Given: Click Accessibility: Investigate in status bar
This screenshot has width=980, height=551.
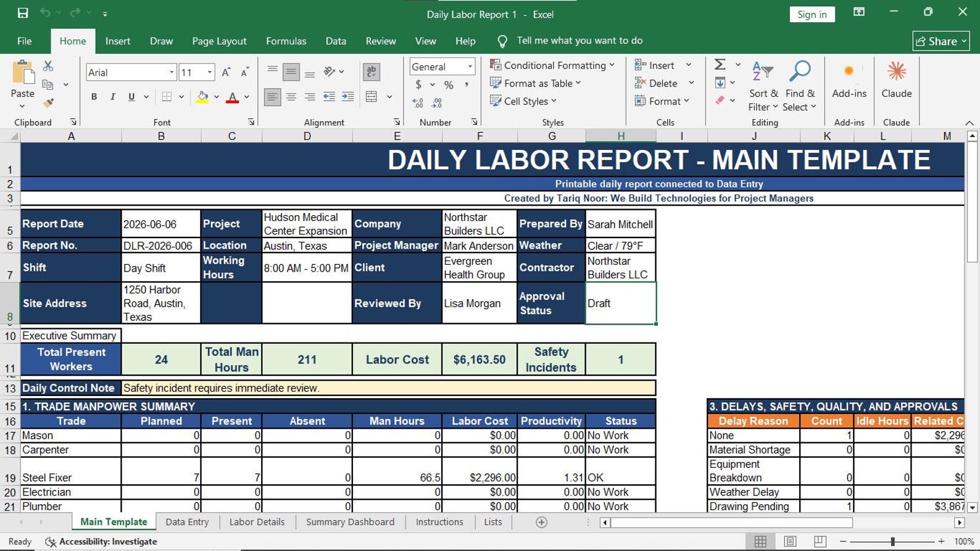Looking at the screenshot, I should [x=101, y=541].
